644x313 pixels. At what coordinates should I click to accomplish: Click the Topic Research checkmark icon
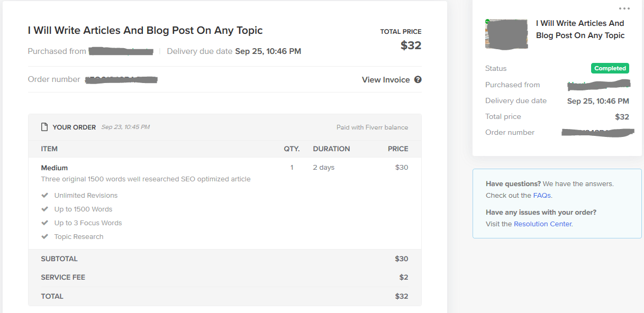(45, 236)
